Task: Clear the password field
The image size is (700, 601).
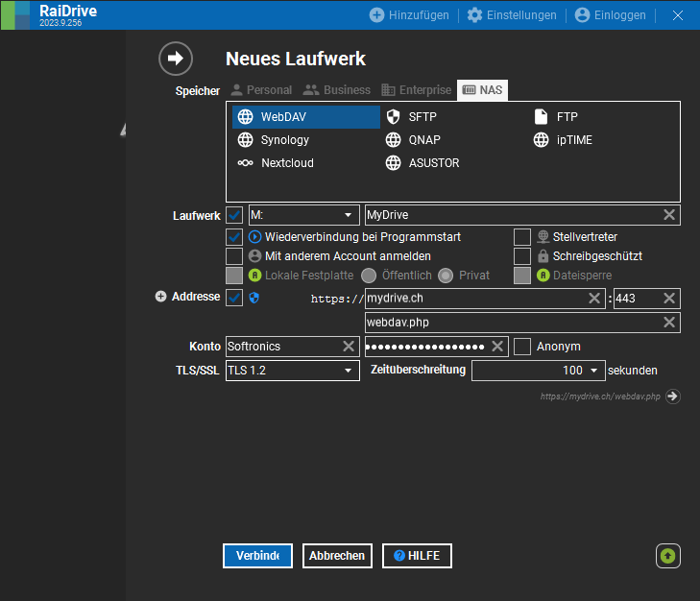Action: click(x=497, y=347)
